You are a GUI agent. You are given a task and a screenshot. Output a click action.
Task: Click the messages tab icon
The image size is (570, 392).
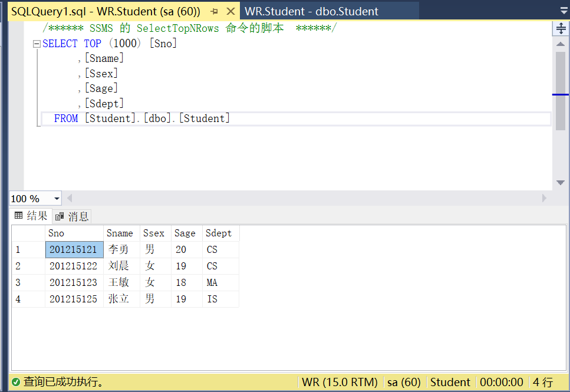(60, 217)
